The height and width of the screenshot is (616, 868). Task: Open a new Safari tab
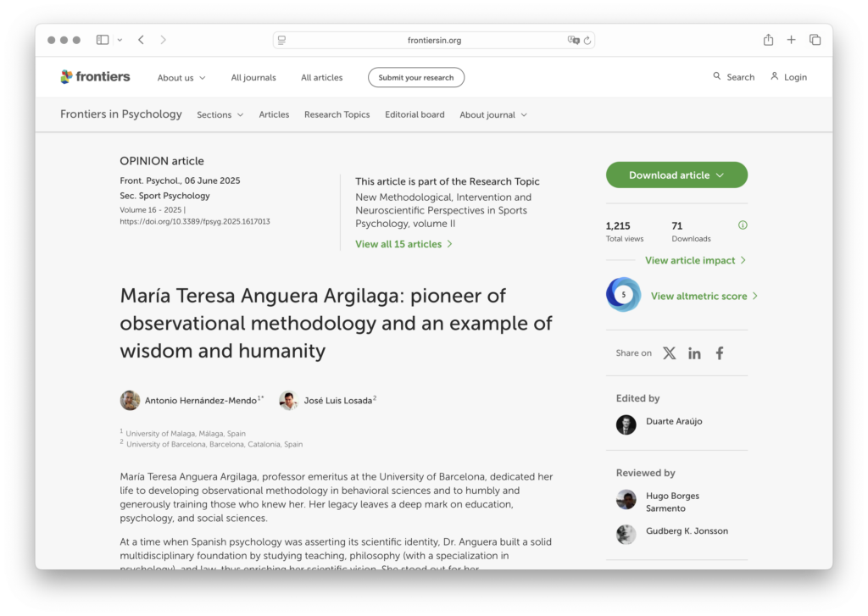point(791,40)
